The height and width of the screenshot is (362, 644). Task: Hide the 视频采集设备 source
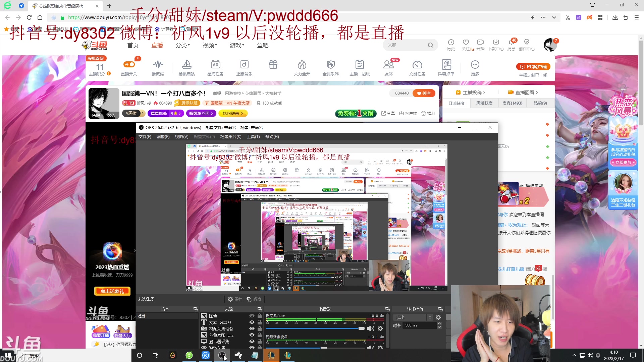pyautogui.click(x=252, y=328)
